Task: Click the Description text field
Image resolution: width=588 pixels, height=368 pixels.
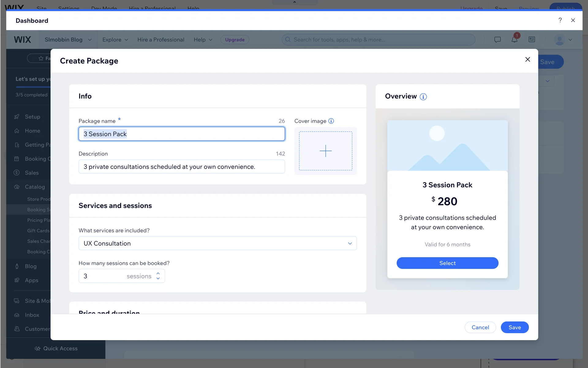Action: click(182, 167)
